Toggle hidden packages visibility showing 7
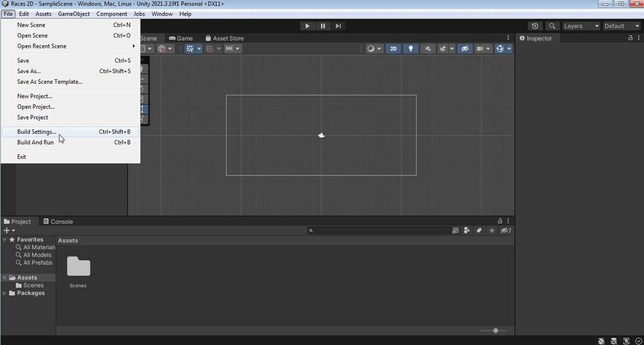The height and width of the screenshot is (345, 644). [506, 231]
